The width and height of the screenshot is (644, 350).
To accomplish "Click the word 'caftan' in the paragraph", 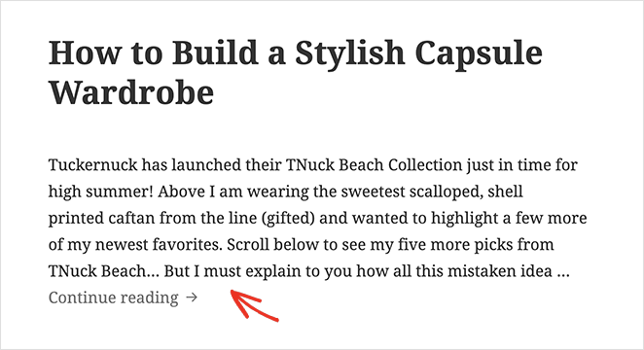I will [131, 219].
